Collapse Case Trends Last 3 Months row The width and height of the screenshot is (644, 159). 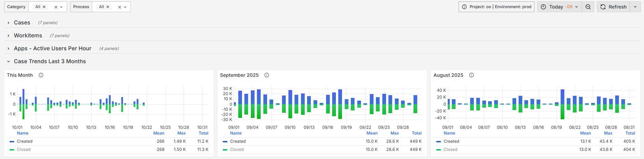(x=49, y=61)
